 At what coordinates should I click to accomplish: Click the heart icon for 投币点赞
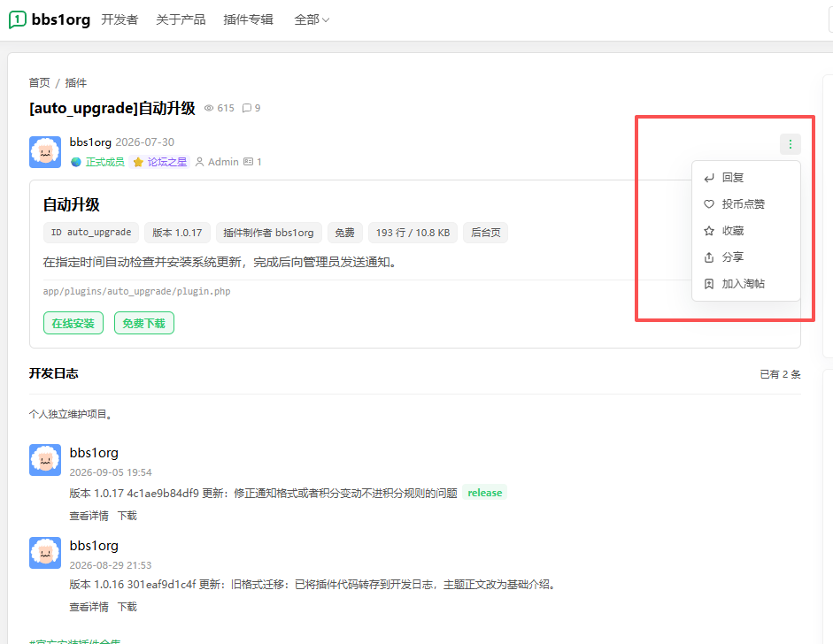tap(709, 204)
